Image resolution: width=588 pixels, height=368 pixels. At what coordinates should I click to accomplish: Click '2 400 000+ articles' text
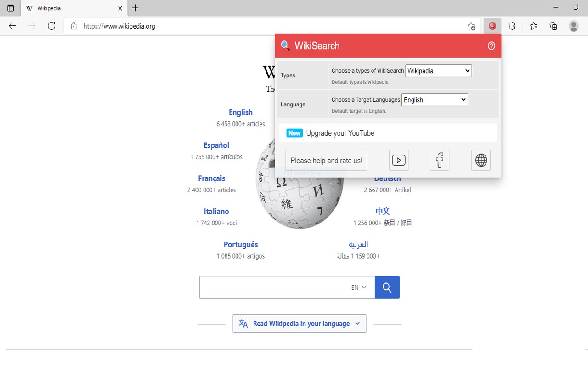pos(211,190)
